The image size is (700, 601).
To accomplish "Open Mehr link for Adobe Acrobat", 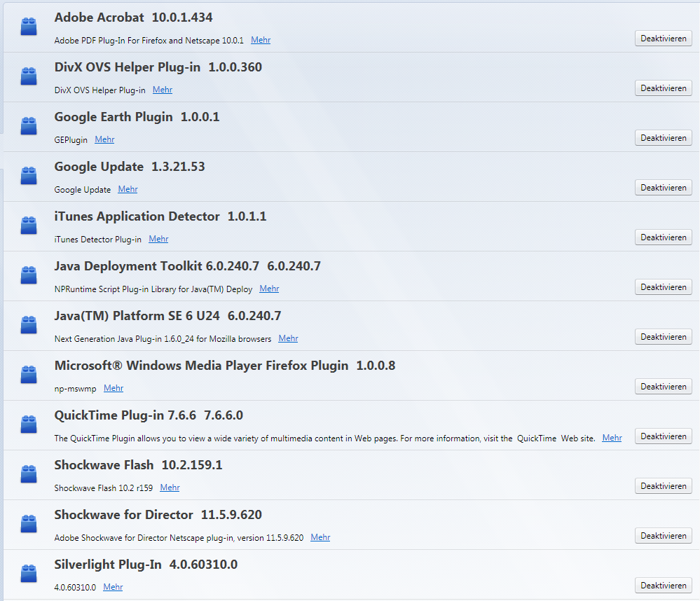I will (261, 40).
